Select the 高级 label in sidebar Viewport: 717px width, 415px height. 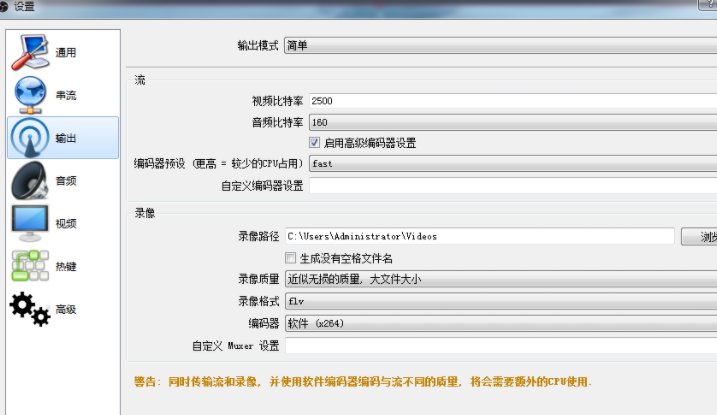click(x=66, y=309)
